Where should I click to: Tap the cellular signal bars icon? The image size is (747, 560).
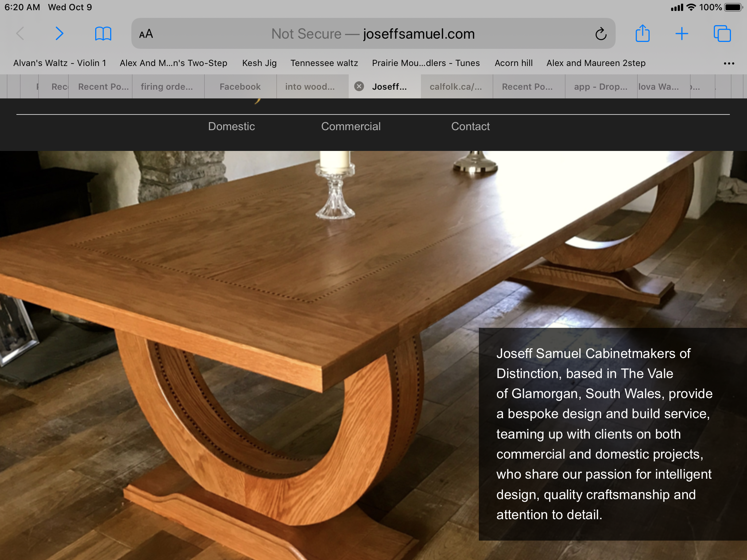coord(677,8)
